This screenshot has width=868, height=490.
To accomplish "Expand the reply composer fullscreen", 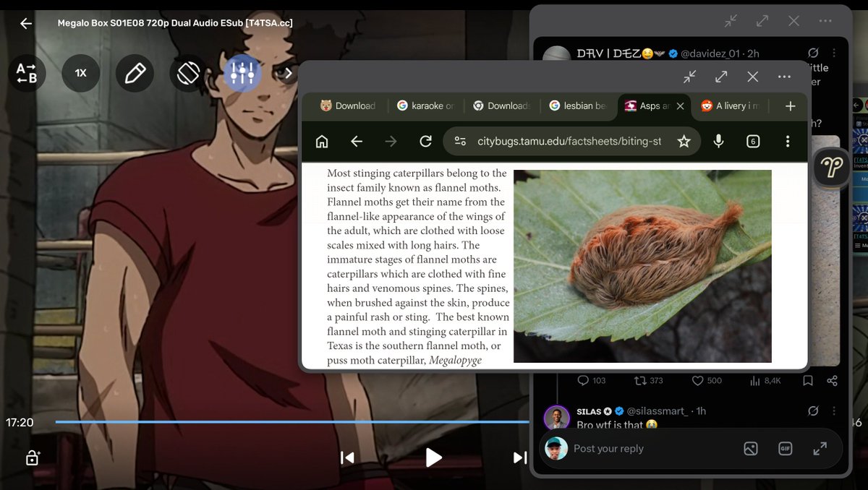I will point(820,449).
